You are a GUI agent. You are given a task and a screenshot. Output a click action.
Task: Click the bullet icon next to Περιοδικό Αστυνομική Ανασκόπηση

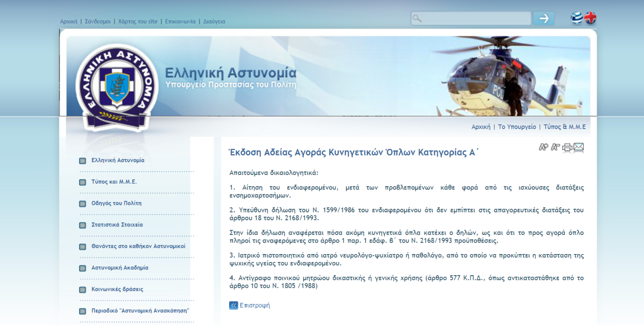pyautogui.click(x=82, y=311)
